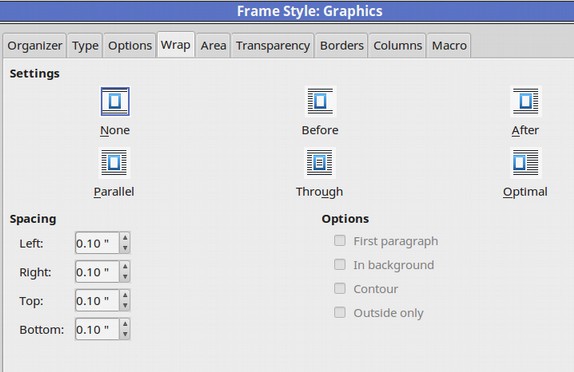This screenshot has height=372, width=574.
Task: Switch to the Borders tab
Action: 342,45
